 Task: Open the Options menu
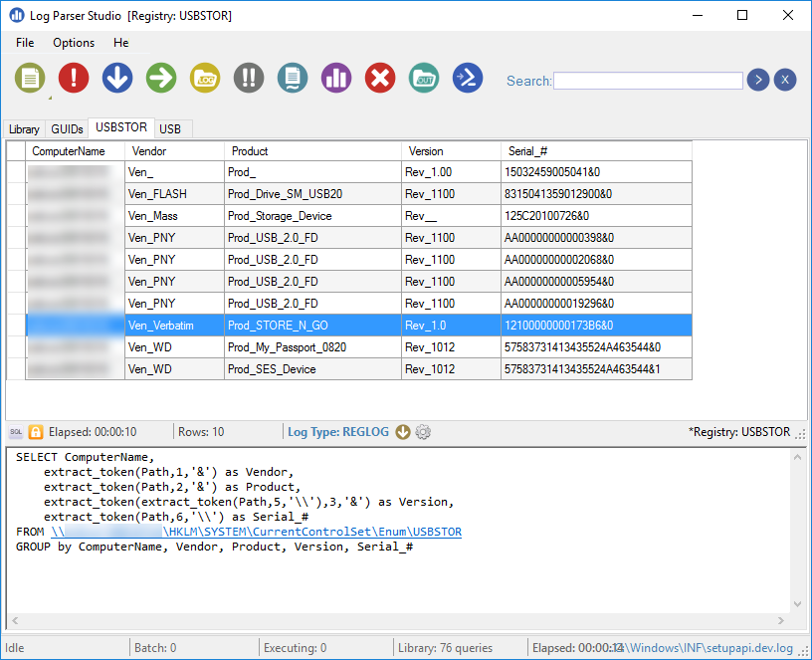click(x=74, y=43)
